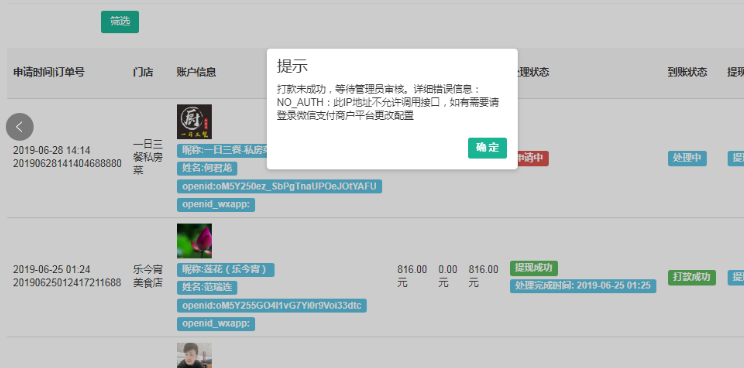Select the 0.00 元 fee amount
The width and height of the screenshot is (744, 368).
(x=448, y=276)
